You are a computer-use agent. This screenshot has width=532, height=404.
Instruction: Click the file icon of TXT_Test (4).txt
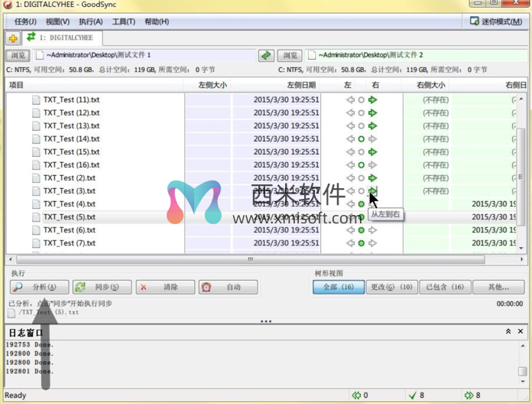pos(36,204)
